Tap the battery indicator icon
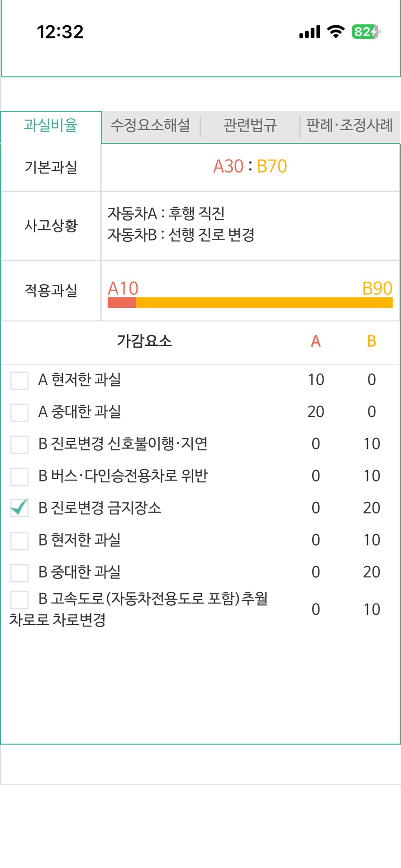Image resolution: width=401 pixels, height=868 pixels. point(366,32)
